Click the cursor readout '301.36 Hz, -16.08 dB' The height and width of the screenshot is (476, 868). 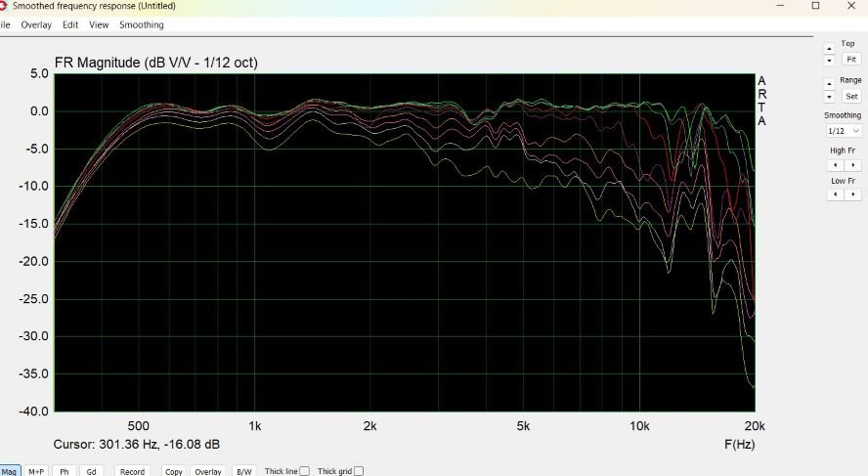[x=159, y=444]
